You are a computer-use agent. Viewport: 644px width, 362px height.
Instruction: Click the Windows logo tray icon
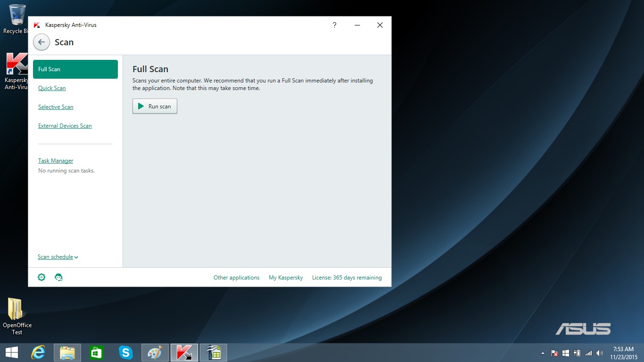pyautogui.click(x=566, y=353)
